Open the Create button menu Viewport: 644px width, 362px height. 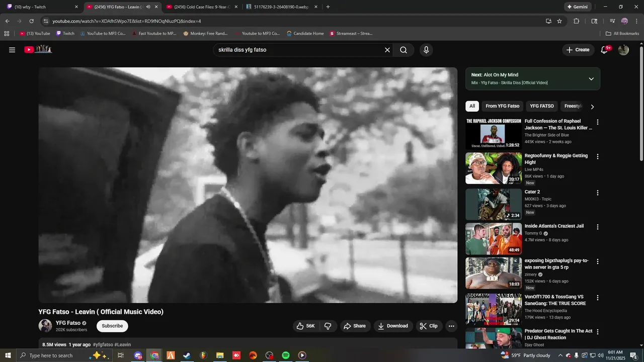(x=578, y=50)
